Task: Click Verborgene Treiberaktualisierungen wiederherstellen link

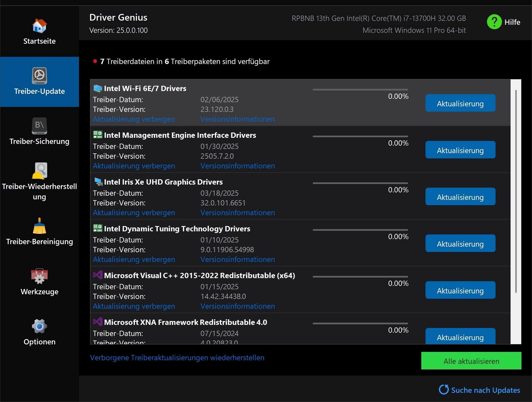Action: tap(177, 358)
